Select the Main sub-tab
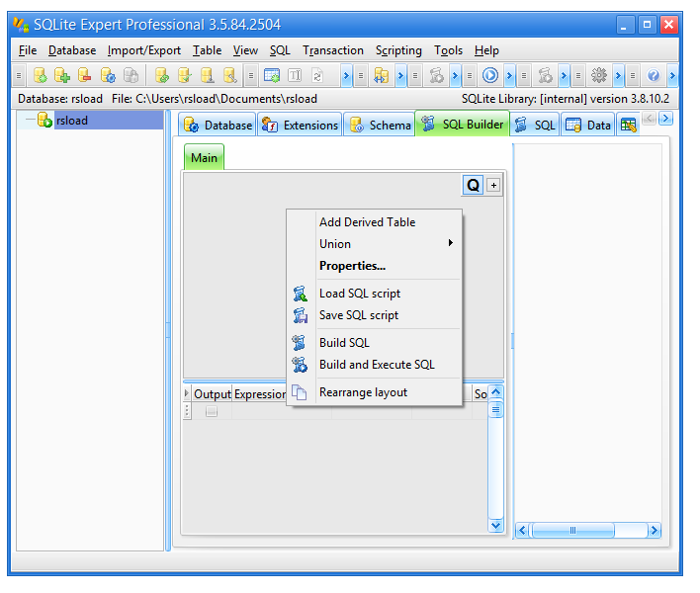 204,157
